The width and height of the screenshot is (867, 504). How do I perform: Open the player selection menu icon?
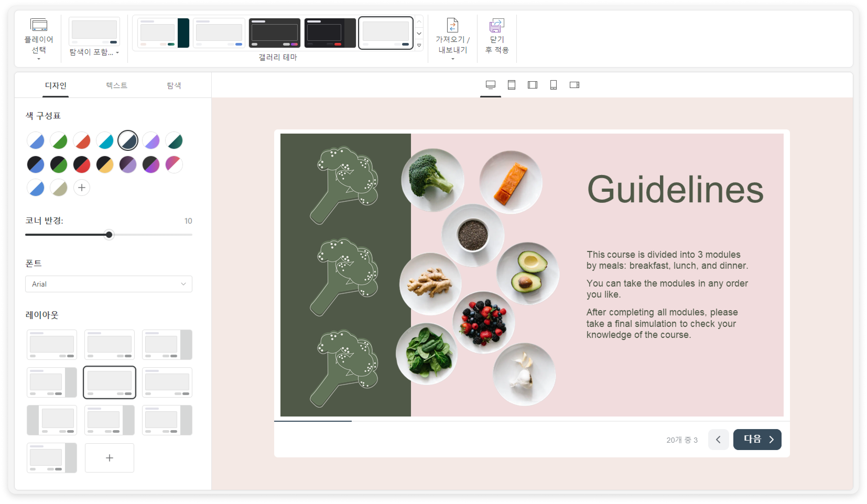pos(39,25)
